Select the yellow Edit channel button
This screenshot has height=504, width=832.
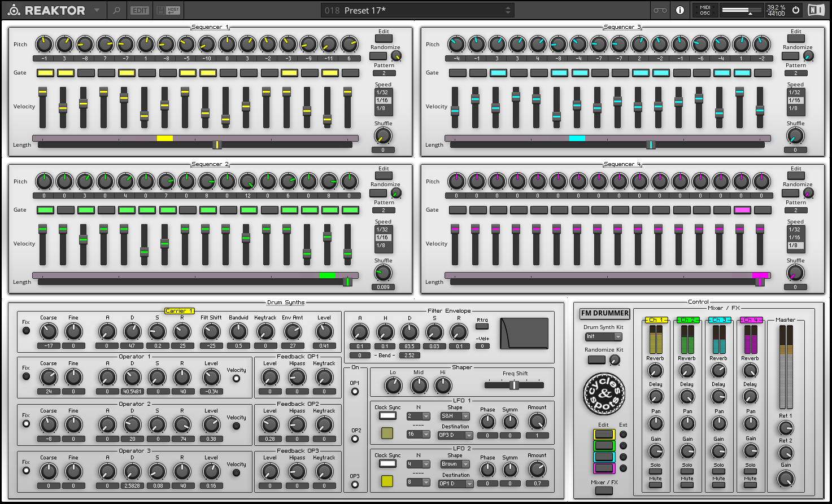point(604,434)
